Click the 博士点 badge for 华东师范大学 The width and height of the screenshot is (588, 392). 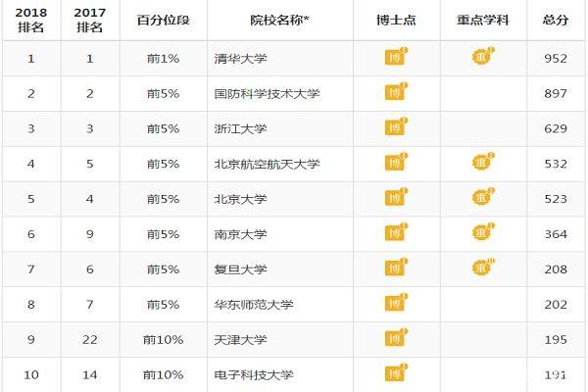[x=396, y=302]
